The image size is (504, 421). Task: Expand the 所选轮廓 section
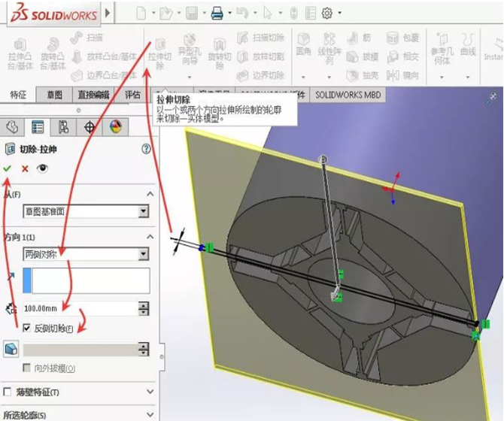150,414
